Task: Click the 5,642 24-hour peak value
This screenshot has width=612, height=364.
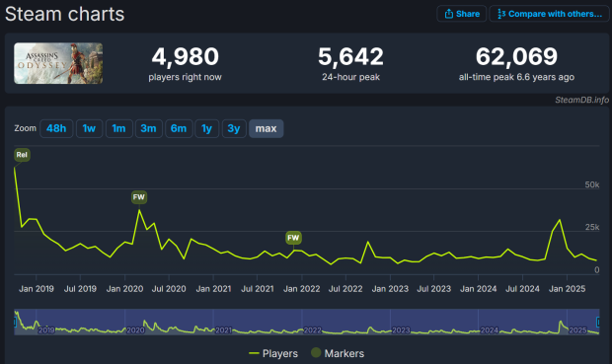Action: click(x=350, y=56)
